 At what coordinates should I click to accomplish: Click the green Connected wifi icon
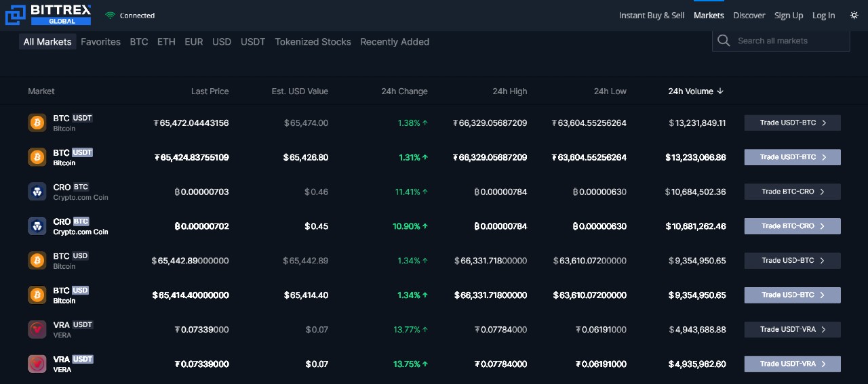(x=110, y=15)
